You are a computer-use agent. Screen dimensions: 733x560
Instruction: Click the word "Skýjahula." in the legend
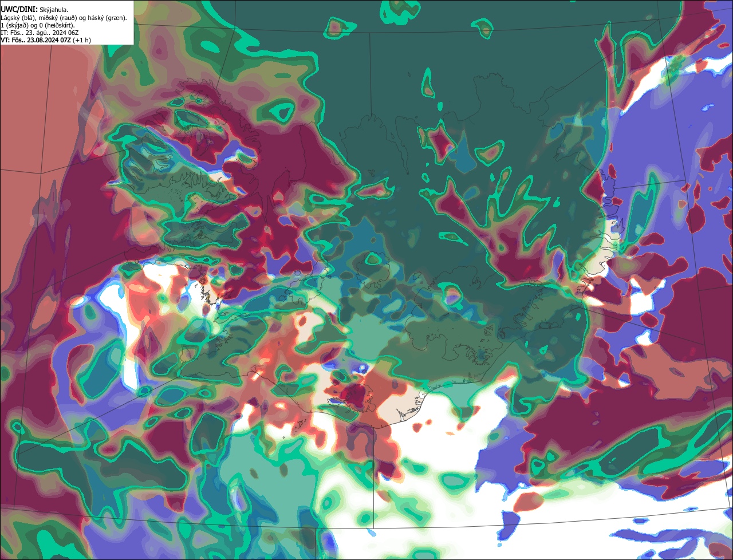click(x=54, y=10)
